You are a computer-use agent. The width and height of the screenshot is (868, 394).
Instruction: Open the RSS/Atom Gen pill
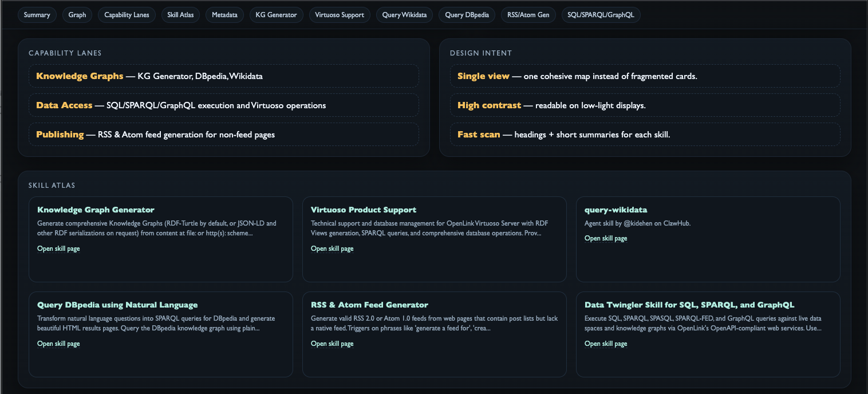point(528,15)
